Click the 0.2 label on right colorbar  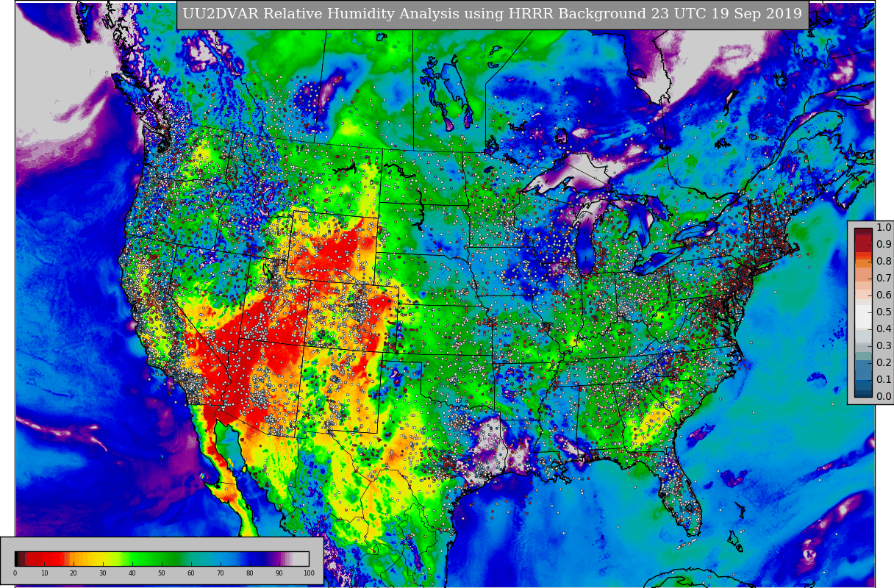(x=884, y=363)
